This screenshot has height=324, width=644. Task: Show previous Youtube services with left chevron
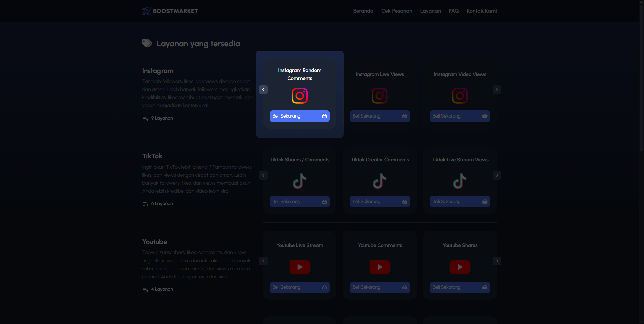(263, 261)
